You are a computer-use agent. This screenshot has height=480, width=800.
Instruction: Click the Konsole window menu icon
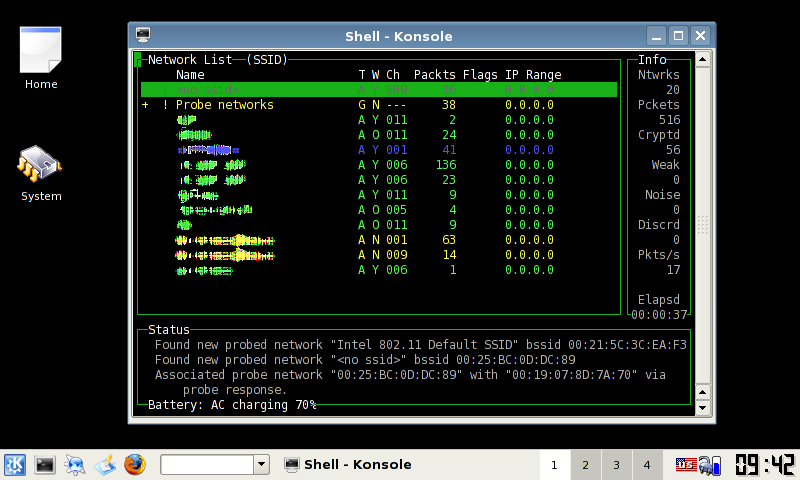pyautogui.click(x=143, y=35)
